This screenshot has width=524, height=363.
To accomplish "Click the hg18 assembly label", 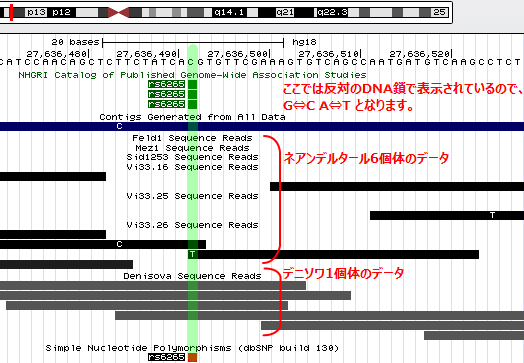I will [304, 42].
